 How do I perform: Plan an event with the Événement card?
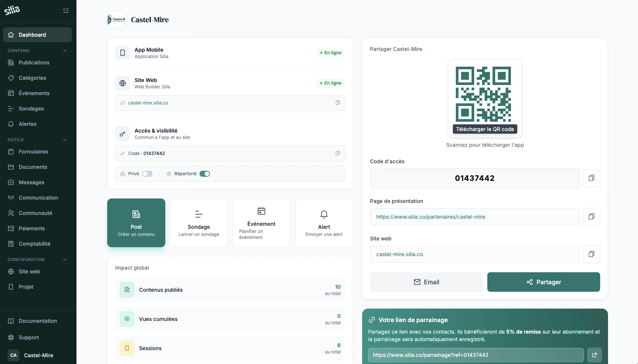pyautogui.click(x=261, y=223)
